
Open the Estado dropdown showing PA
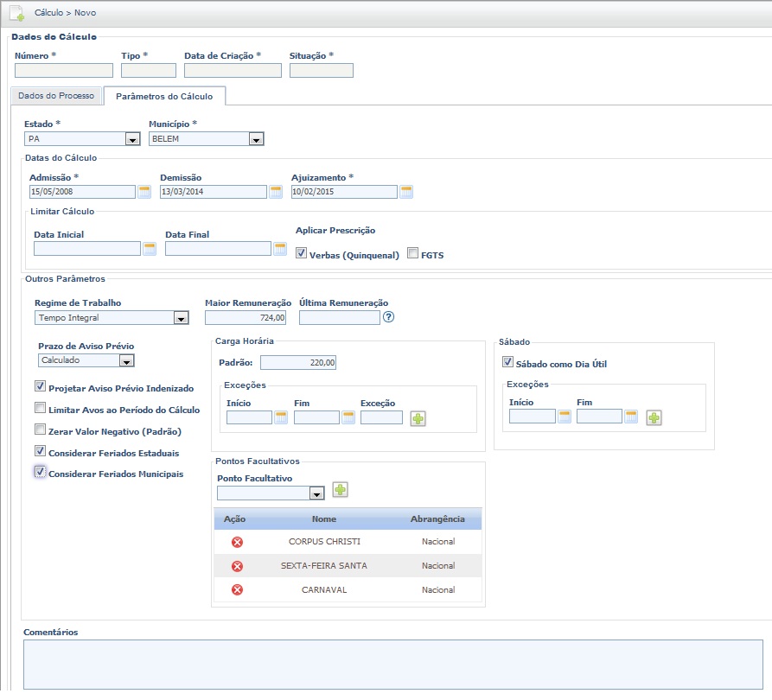coord(82,139)
